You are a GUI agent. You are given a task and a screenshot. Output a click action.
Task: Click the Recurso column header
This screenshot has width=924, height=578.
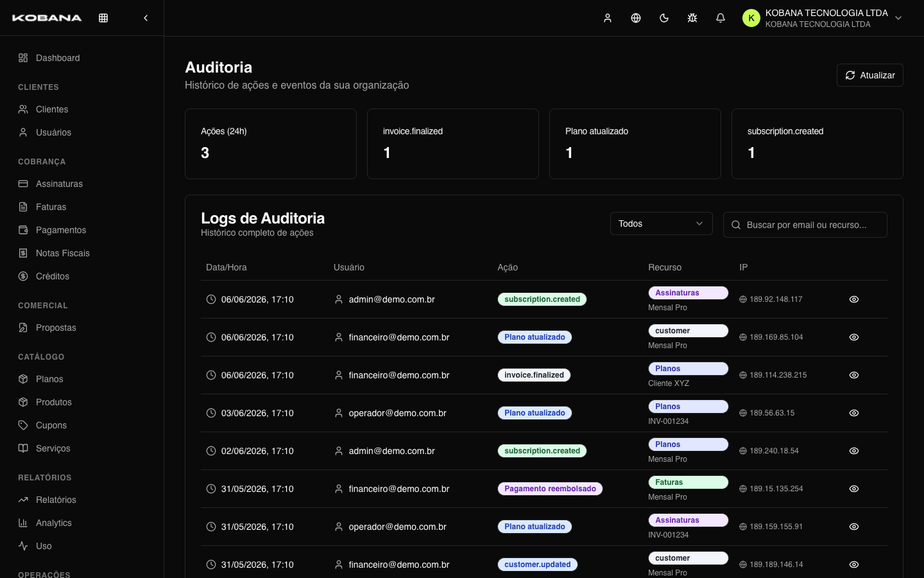(665, 267)
